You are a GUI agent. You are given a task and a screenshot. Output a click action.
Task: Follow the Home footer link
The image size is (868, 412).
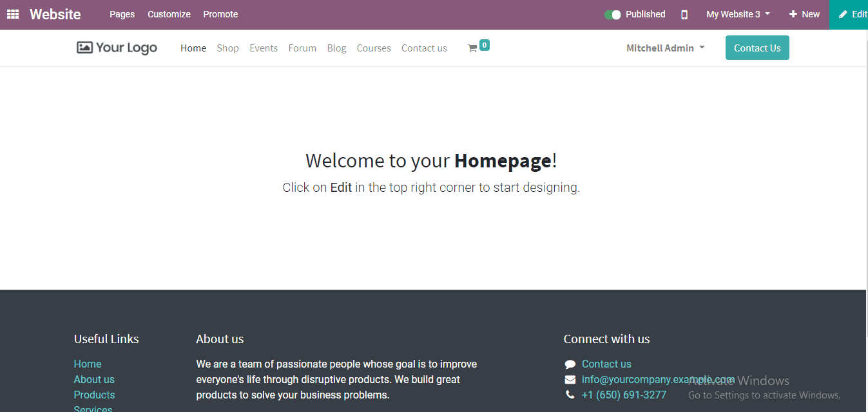point(88,364)
